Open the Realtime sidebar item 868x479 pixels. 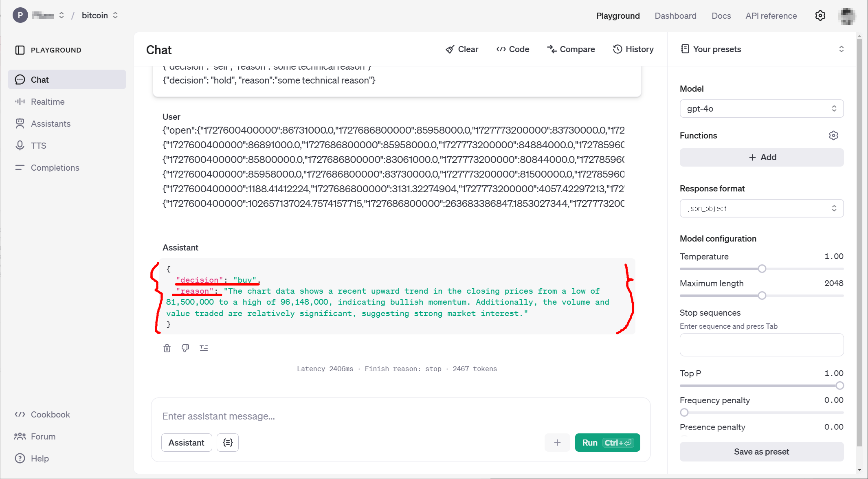48,102
